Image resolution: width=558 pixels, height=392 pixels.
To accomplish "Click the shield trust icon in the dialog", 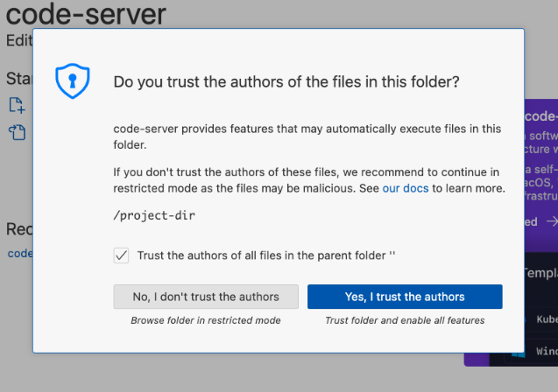I will click(x=73, y=81).
